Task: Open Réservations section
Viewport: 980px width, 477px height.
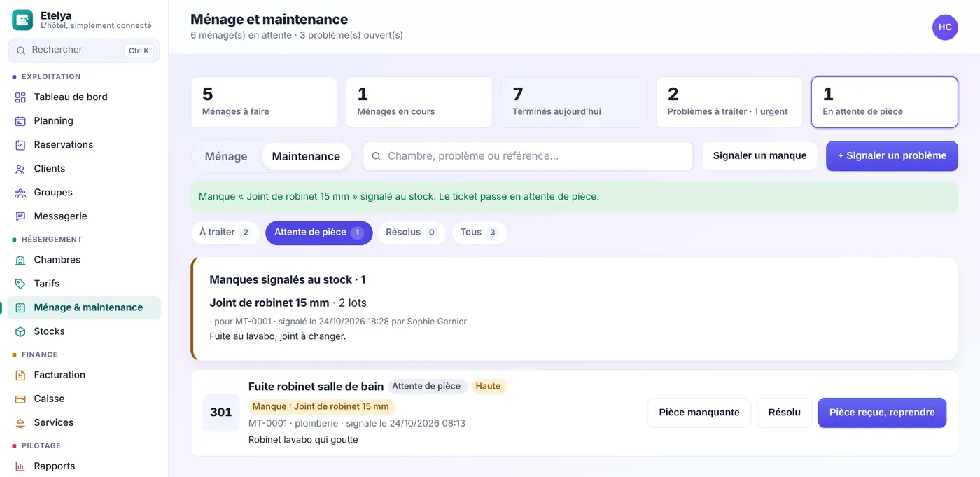Action: click(84, 145)
